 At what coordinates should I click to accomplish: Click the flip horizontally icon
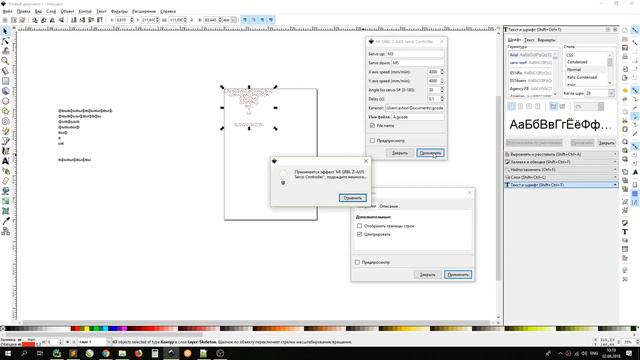52,20
